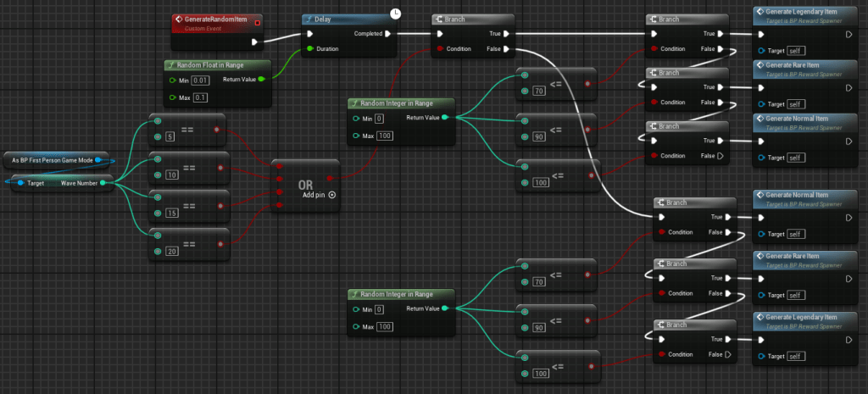Click the True pin of the Branch beside Delay
This screenshot has height=394, width=868.
point(505,34)
